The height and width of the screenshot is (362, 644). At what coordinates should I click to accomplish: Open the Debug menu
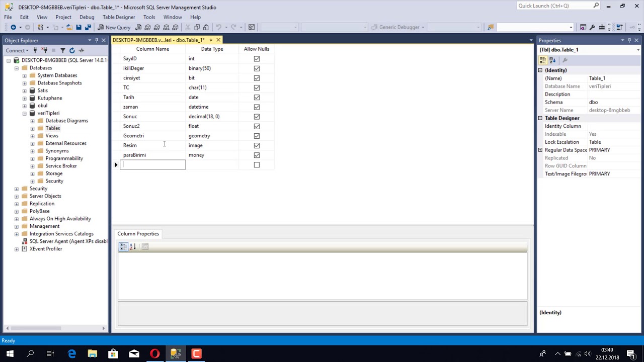87,17
